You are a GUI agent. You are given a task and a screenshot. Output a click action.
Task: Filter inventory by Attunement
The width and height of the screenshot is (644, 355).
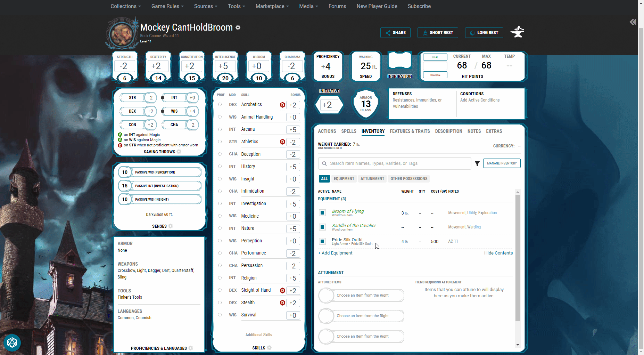click(x=372, y=179)
